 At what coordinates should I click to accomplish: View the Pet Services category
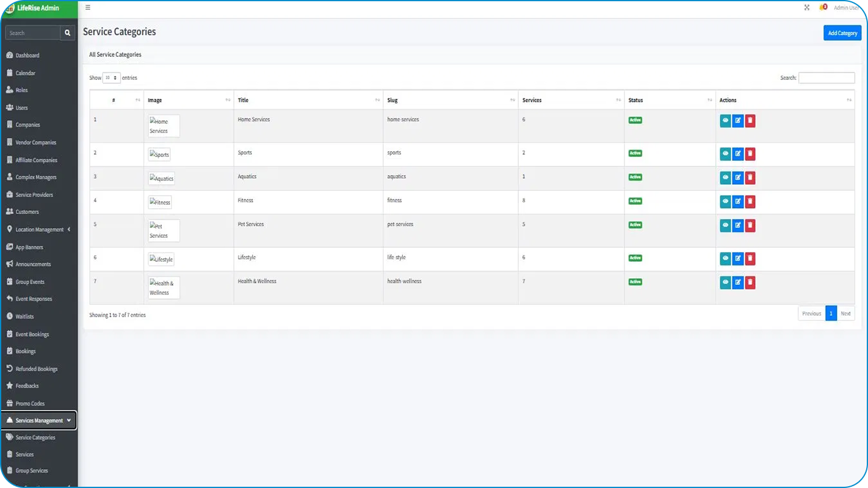[x=725, y=225]
